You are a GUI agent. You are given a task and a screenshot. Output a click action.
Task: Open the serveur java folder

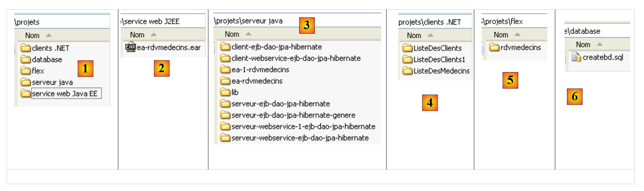coord(52,82)
